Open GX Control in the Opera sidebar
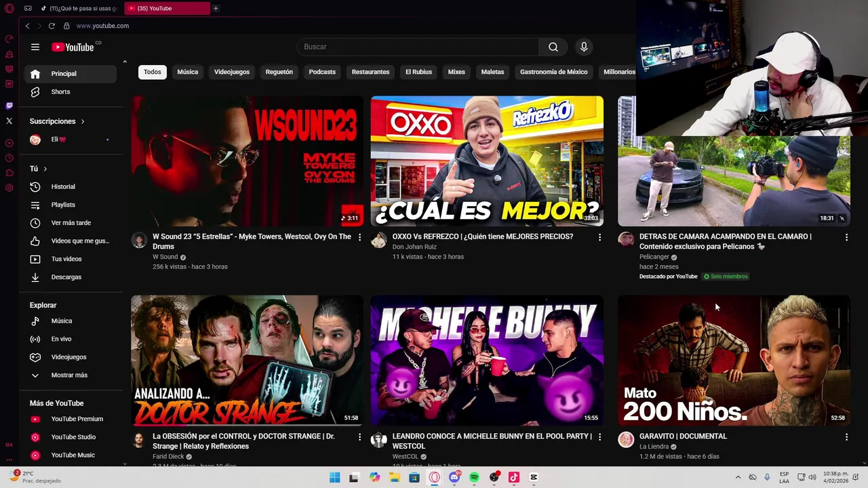868x488 pixels. (x=9, y=39)
